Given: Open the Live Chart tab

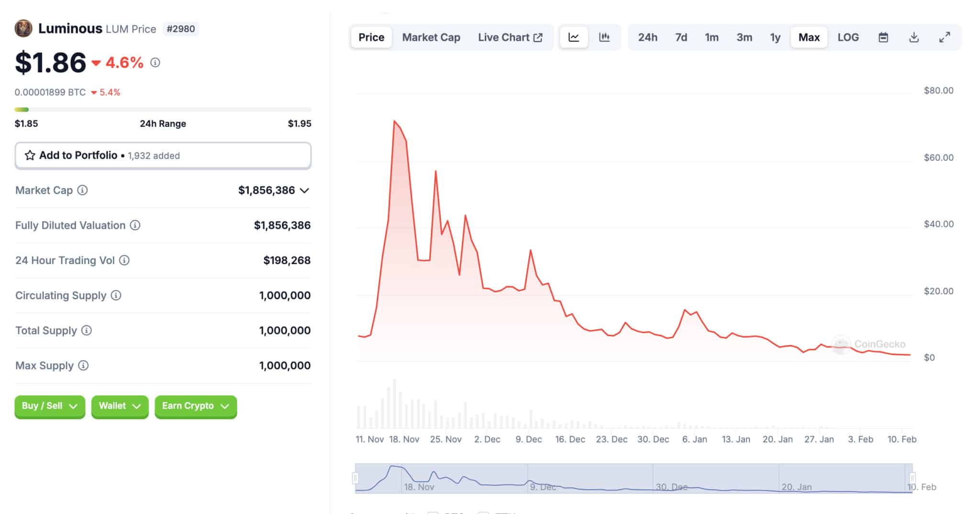Looking at the screenshot, I should (x=510, y=37).
